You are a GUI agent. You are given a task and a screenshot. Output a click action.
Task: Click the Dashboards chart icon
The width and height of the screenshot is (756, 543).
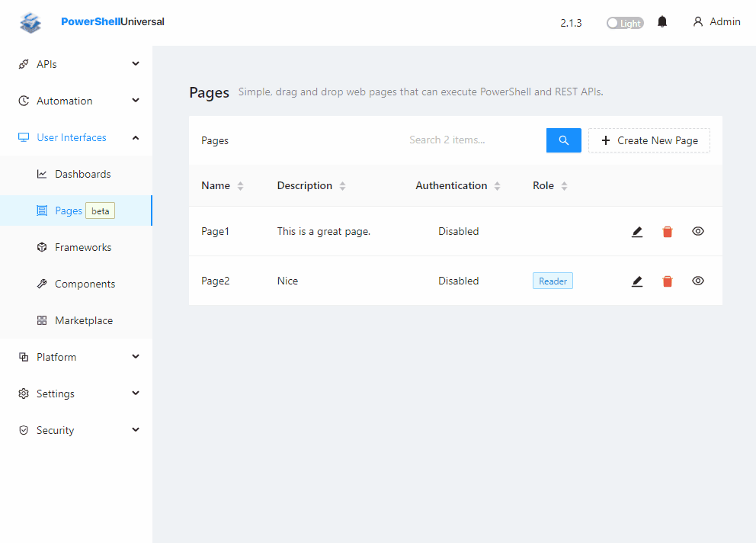click(x=42, y=174)
